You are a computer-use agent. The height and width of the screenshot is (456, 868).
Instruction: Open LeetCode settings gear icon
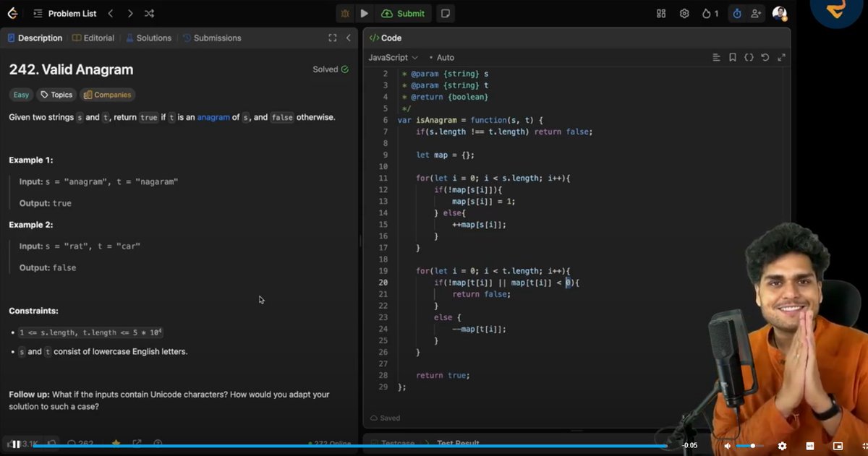[x=684, y=13]
